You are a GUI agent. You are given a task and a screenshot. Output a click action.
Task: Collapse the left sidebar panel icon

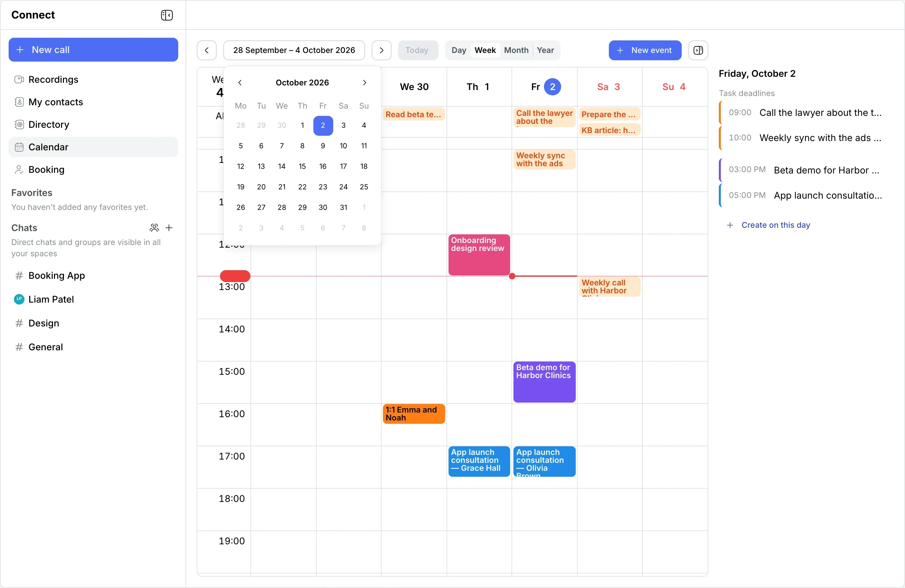[167, 15]
